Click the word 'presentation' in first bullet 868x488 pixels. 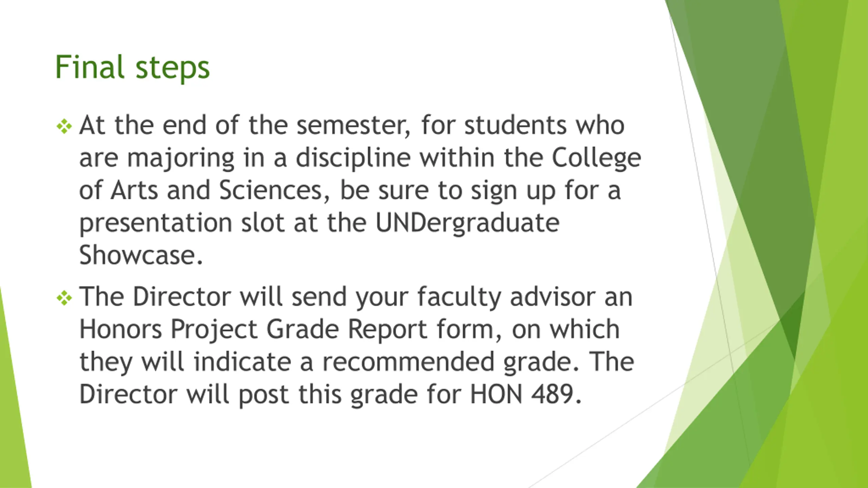point(156,224)
